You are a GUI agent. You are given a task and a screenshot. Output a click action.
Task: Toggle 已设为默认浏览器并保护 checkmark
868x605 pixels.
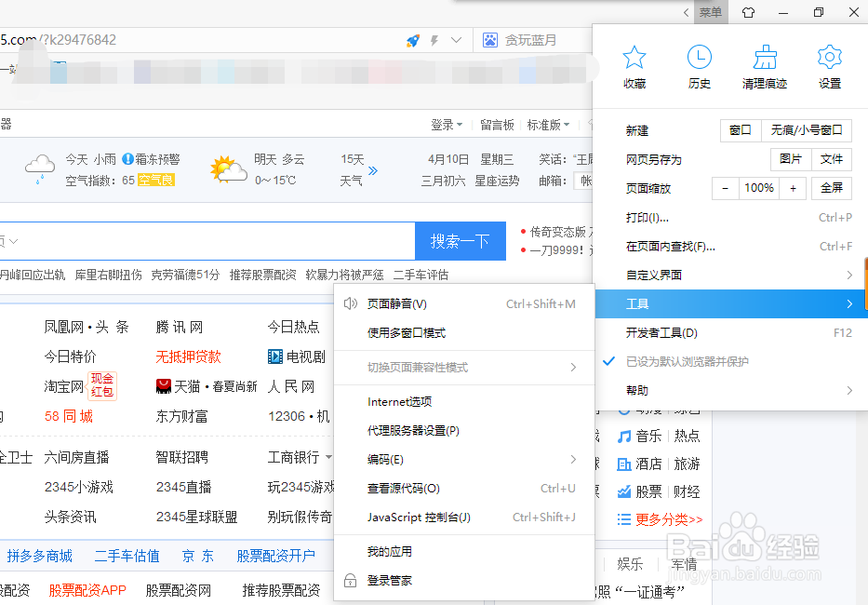tap(609, 361)
